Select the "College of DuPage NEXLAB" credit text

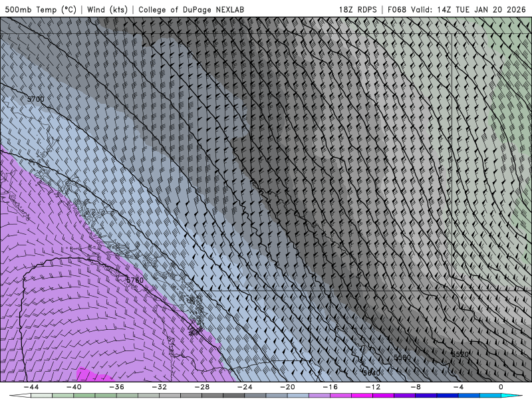pyautogui.click(x=191, y=9)
